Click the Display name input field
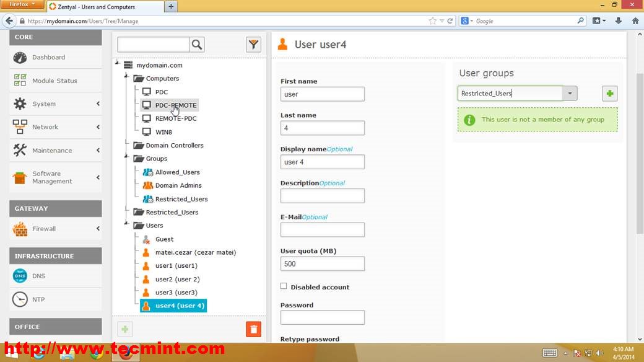The height and width of the screenshot is (362, 644). (x=323, y=162)
